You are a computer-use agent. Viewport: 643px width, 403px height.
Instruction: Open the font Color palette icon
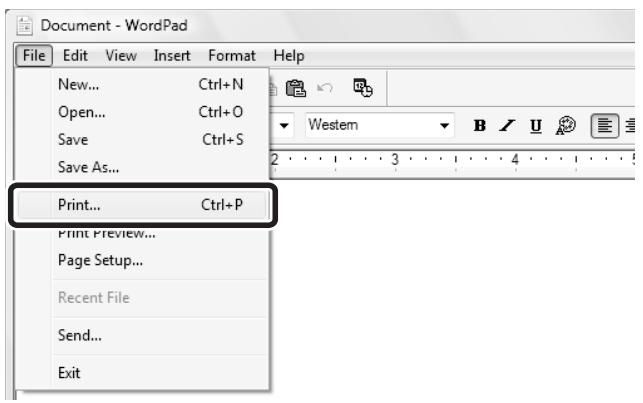coord(565,125)
